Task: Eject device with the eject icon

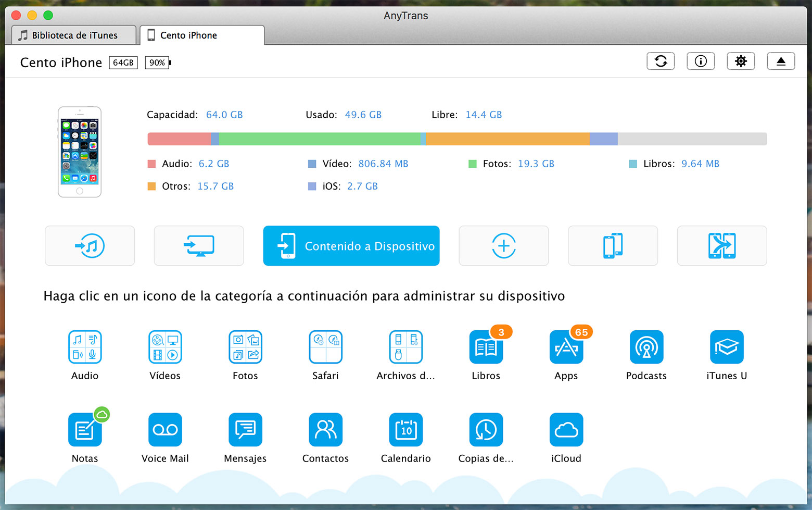Action: tap(781, 61)
